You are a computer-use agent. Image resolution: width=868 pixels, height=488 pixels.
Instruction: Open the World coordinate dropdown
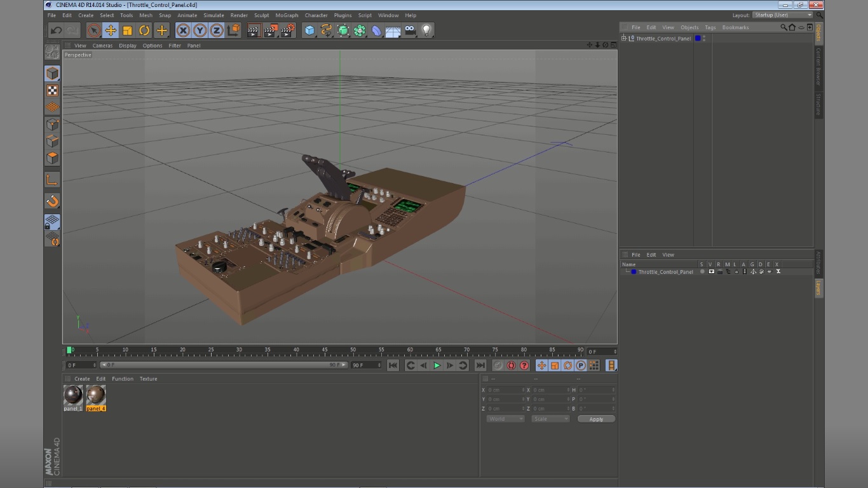point(506,419)
